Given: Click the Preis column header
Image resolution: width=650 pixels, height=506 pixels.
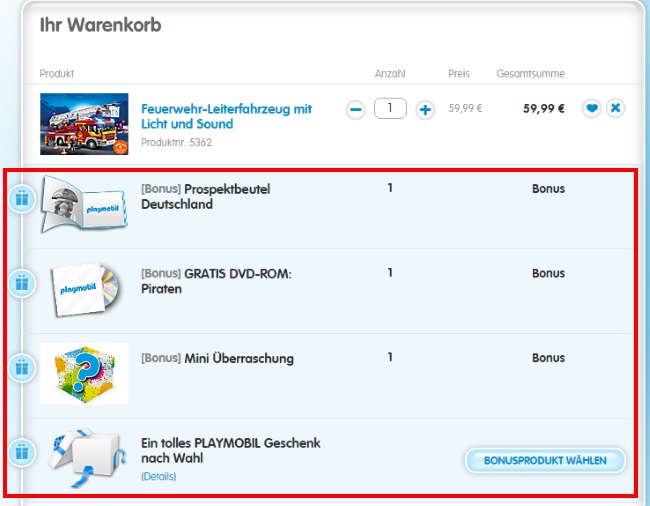Looking at the screenshot, I should click(459, 73).
